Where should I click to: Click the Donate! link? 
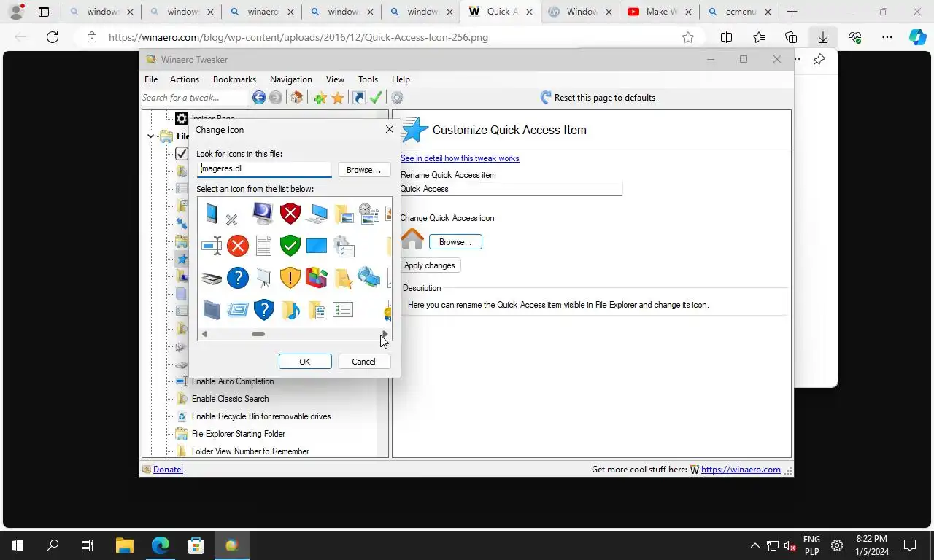pyautogui.click(x=168, y=470)
